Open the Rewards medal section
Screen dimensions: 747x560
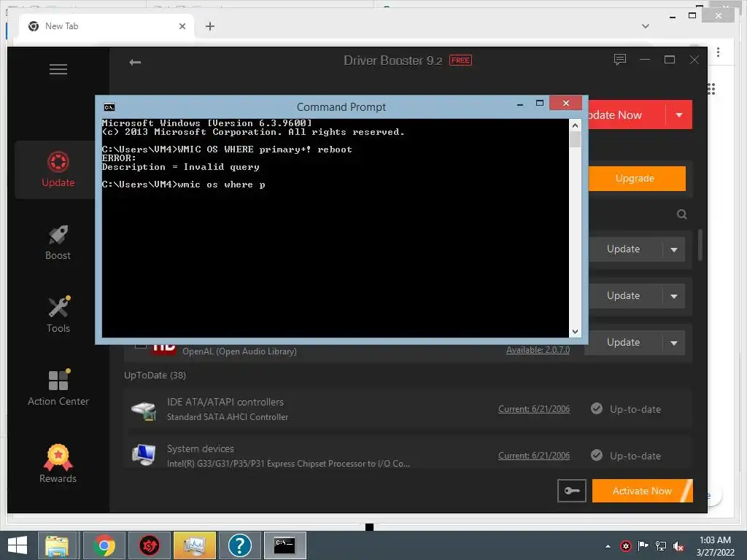tap(58, 464)
